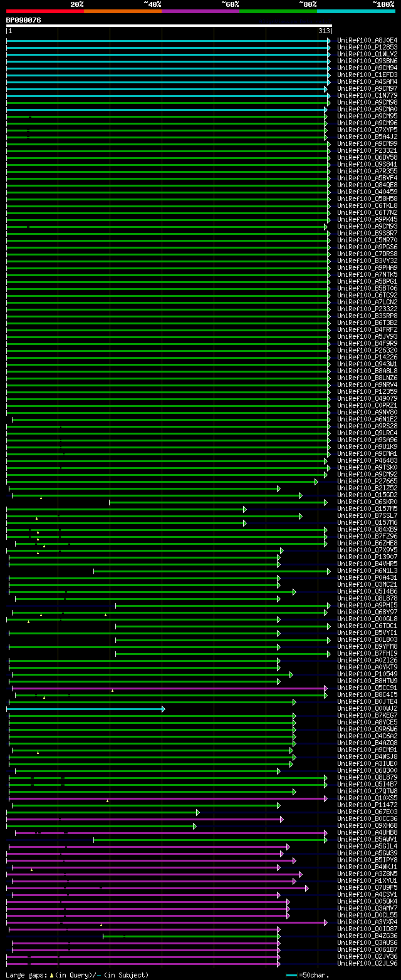Select UniRef100_B9S8R7 hit name
The width and height of the screenshot is (401, 980).
[367, 234]
